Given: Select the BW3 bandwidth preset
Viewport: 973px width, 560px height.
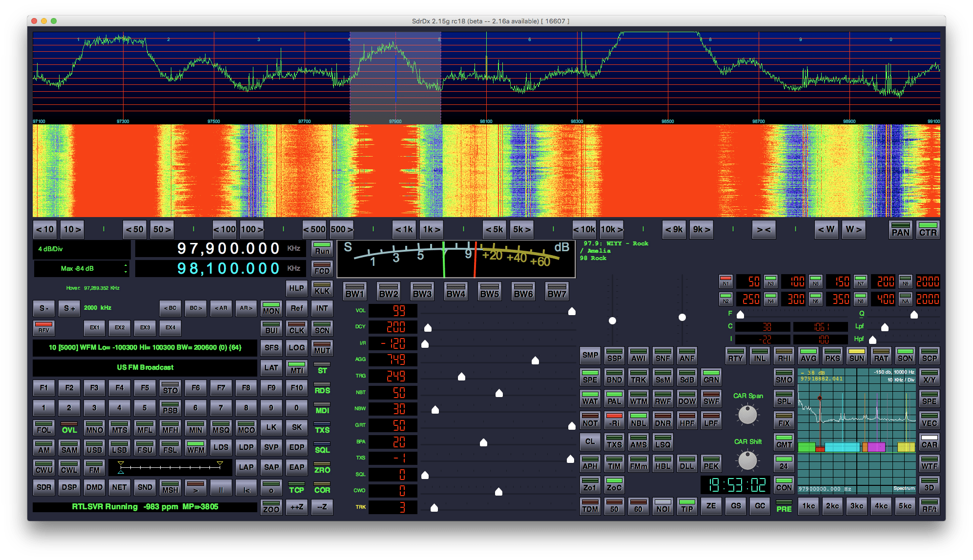Looking at the screenshot, I should pos(422,291).
